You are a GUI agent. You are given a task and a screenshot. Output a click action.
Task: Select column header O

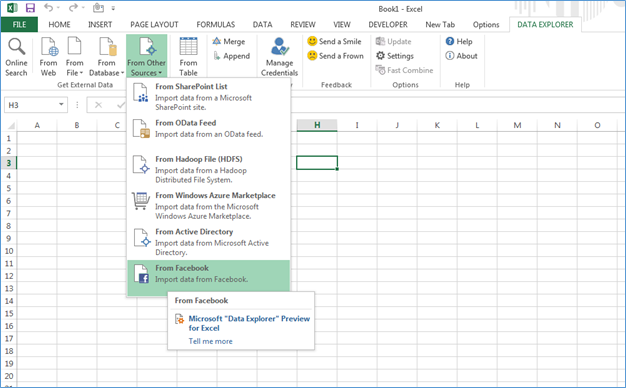597,125
